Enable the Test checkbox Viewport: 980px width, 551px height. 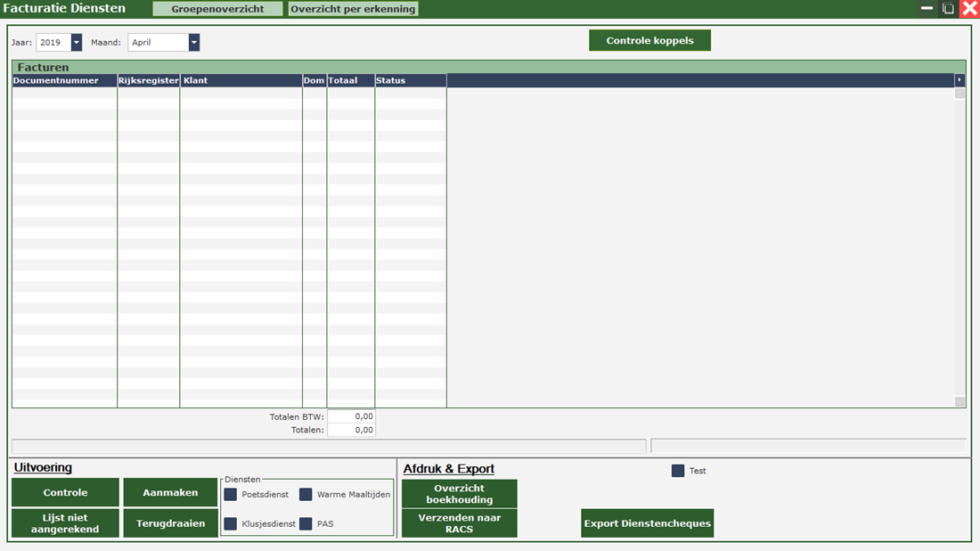point(678,471)
